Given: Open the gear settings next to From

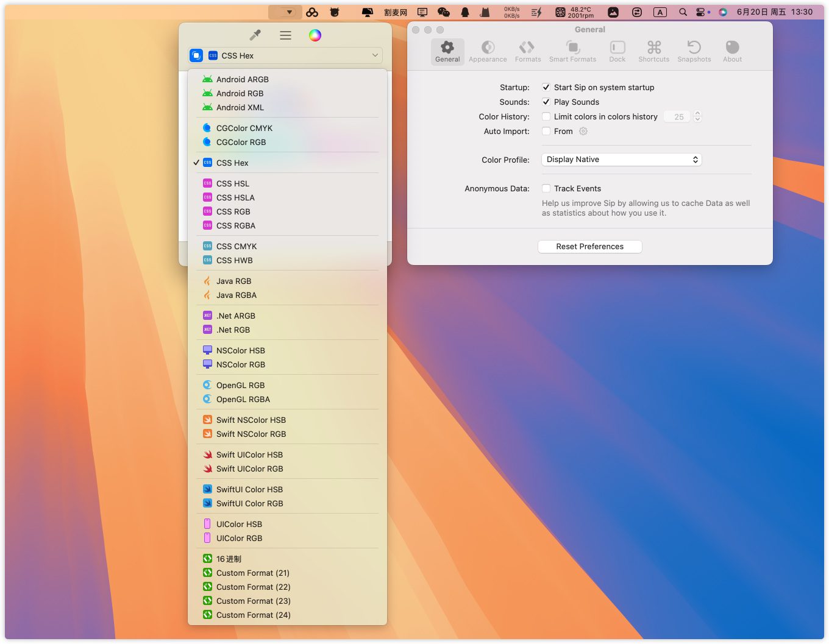Looking at the screenshot, I should click(x=583, y=131).
